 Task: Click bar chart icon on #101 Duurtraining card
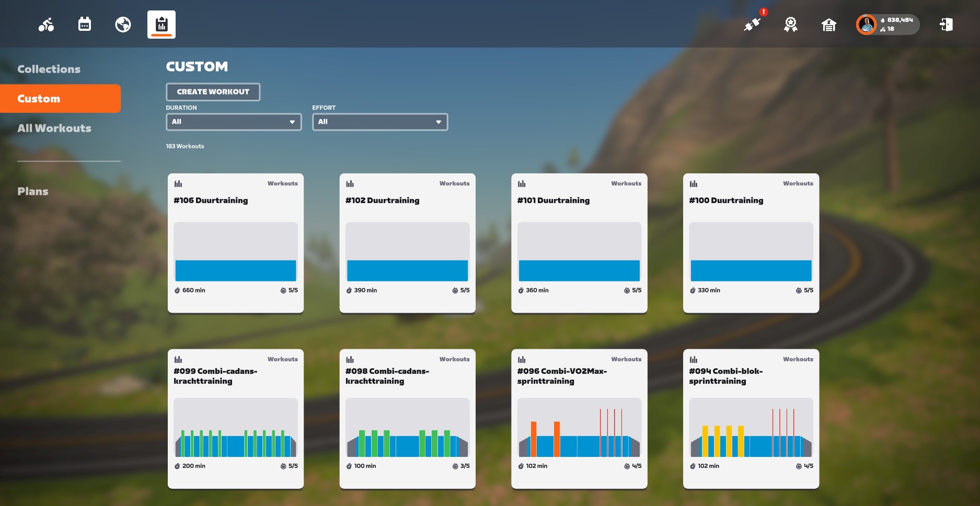click(522, 184)
